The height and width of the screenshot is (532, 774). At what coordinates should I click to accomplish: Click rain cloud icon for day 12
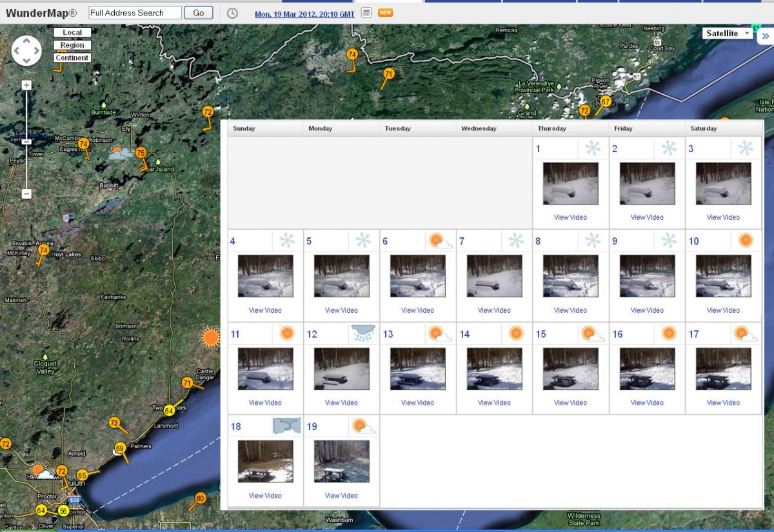point(363,333)
